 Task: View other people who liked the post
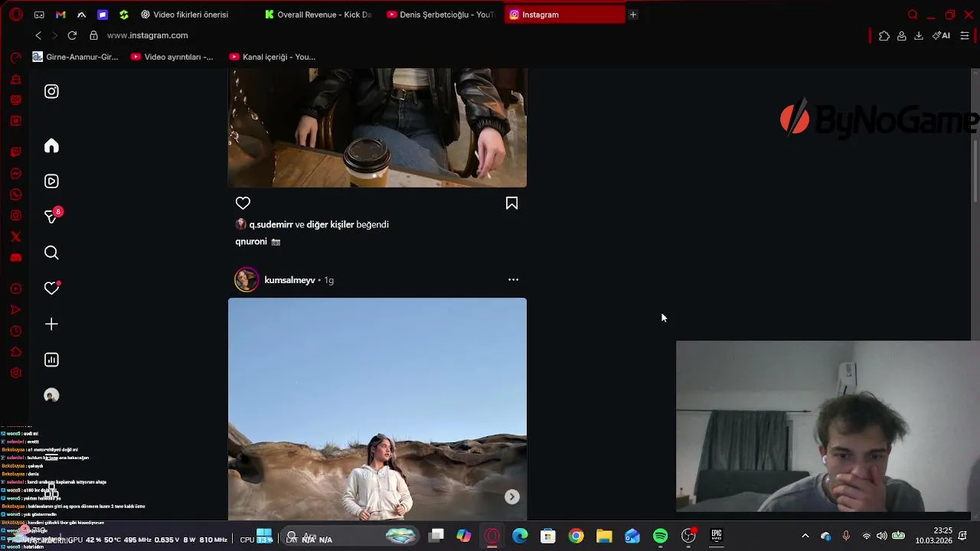point(330,224)
